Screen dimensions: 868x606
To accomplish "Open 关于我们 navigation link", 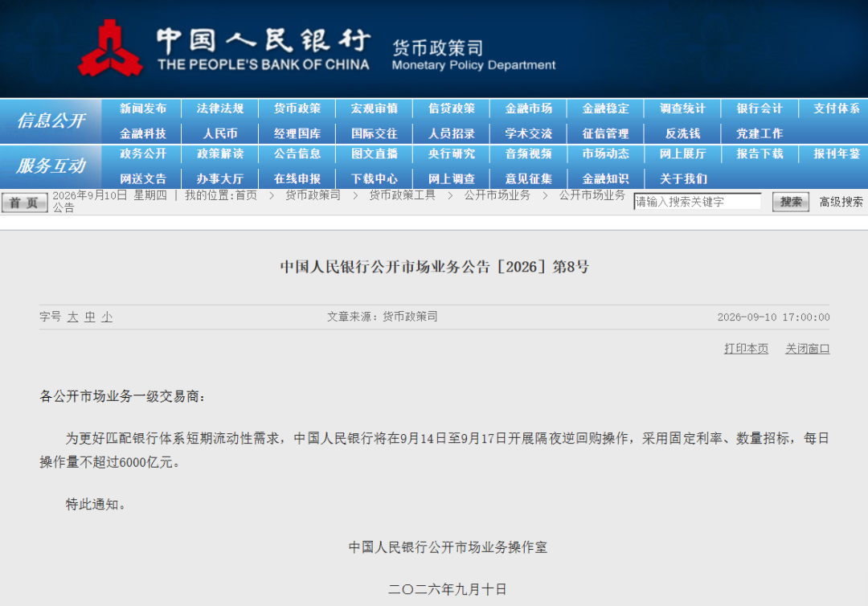I will click(x=683, y=178).
